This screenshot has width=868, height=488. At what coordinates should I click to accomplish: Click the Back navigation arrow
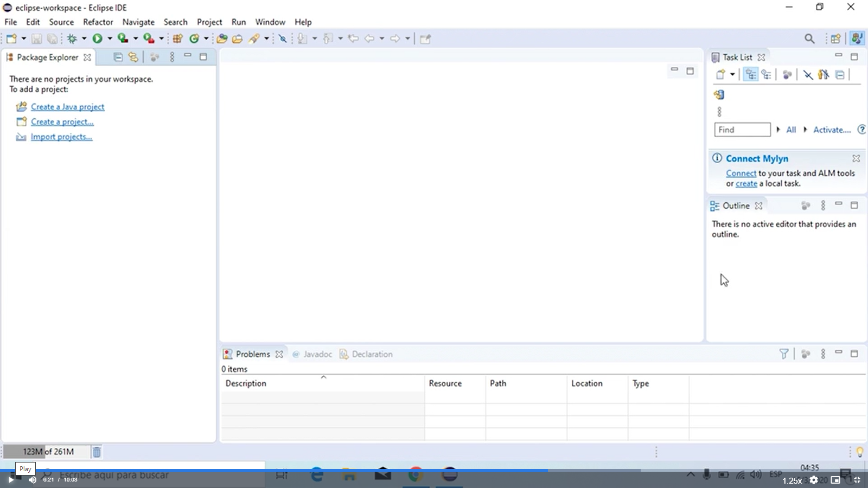[x=369, y=38]
